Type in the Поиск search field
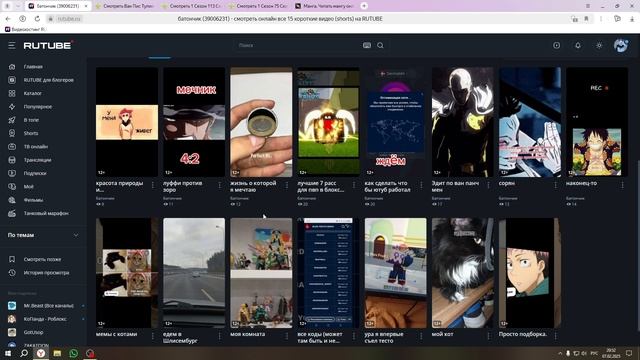Viewport: 640px width, 360px height. point(298,45)
